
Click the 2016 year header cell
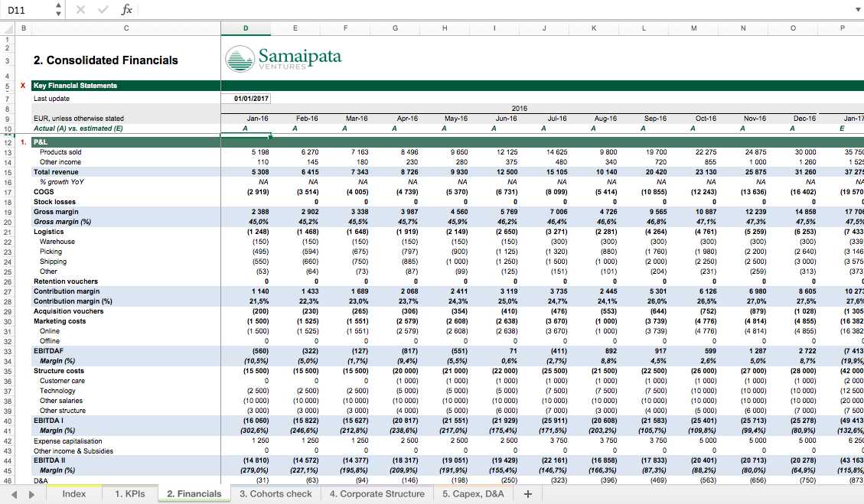(x=519, y=109)
